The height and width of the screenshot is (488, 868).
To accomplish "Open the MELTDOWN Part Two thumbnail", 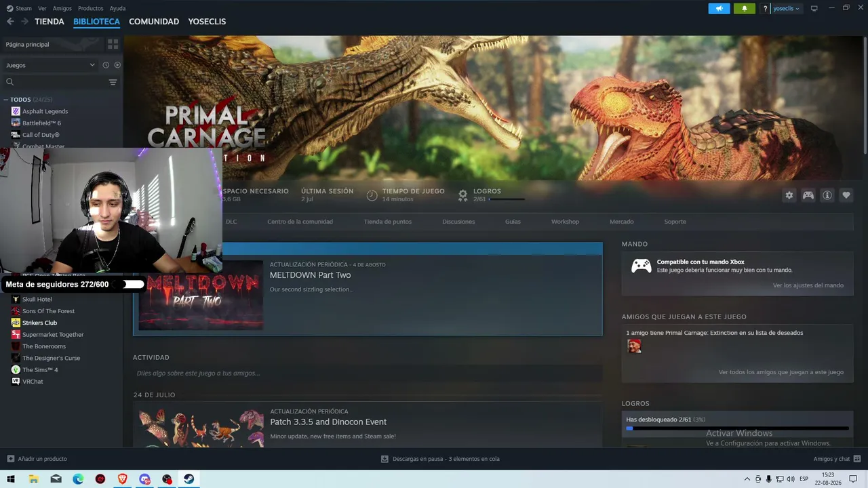I will pos(200,296).
